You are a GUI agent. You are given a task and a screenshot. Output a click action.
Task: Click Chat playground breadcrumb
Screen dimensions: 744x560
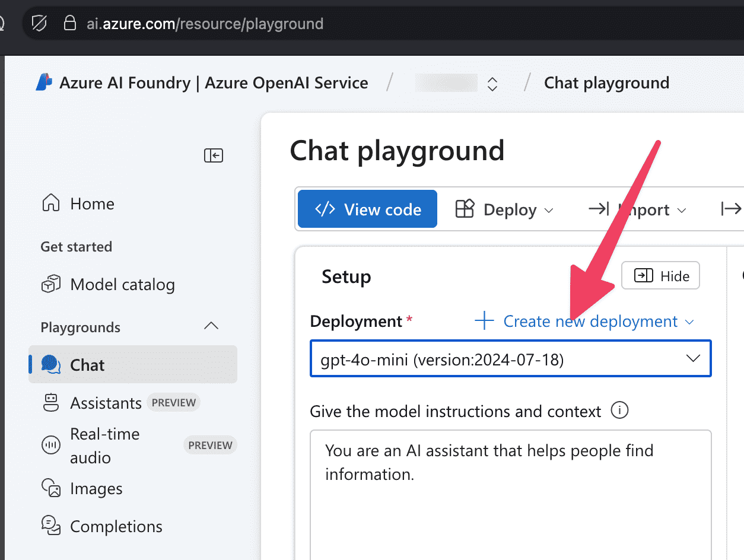pyautogui.click(x=606, y=83)
